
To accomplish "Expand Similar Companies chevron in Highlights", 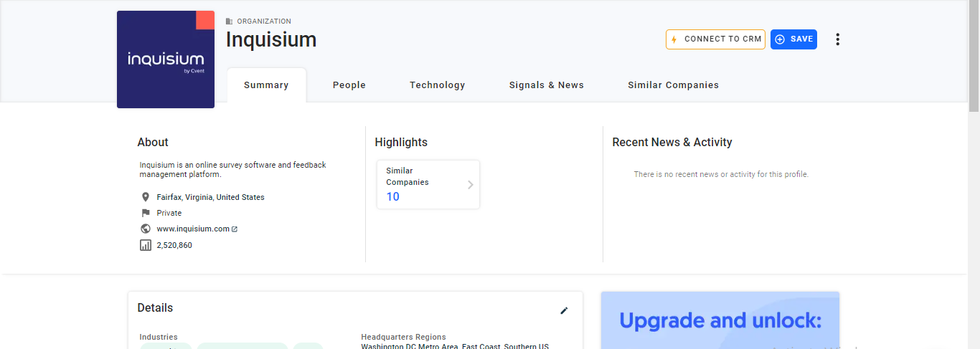I will pos(471,185).
